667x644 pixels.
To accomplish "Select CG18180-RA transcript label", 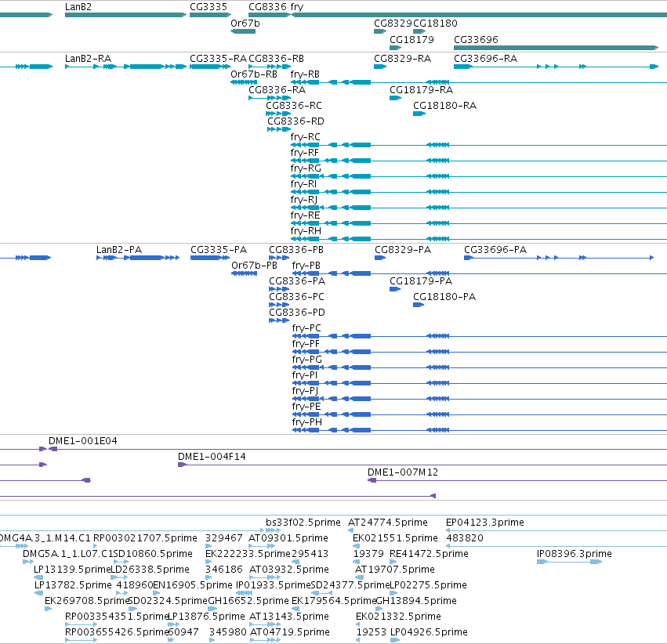I will 445,106.
